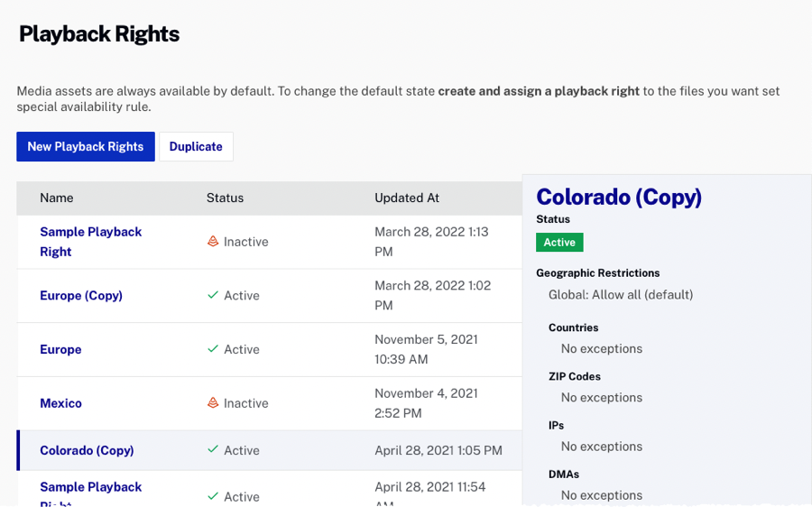This screenshot has width=812, height=507.
Task: Click the Name column header
Action: [x=57, y=198]
